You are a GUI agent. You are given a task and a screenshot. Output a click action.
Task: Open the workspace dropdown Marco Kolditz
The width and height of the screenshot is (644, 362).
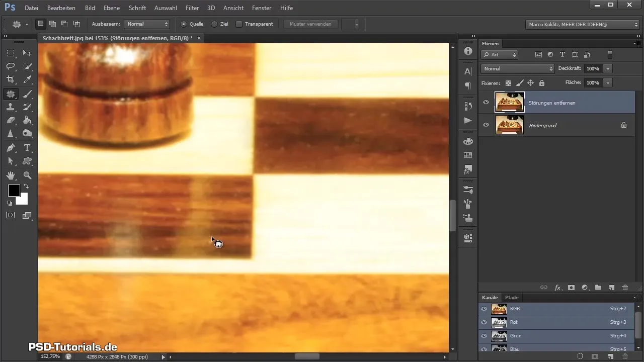[582, 24]
